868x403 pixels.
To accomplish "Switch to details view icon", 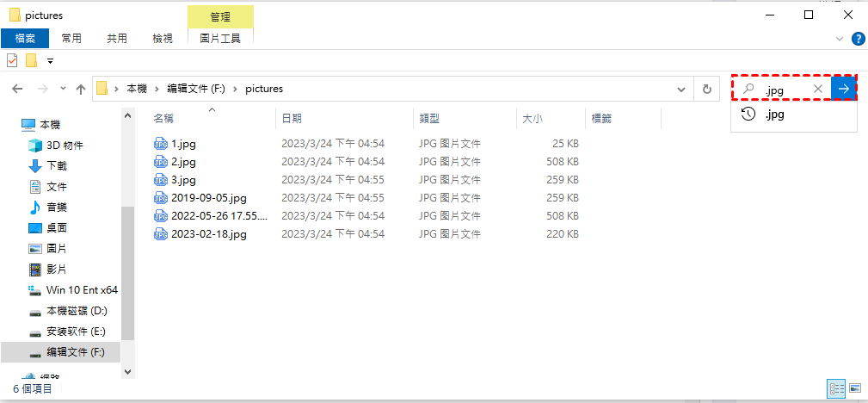I will (x=836, y=388).
